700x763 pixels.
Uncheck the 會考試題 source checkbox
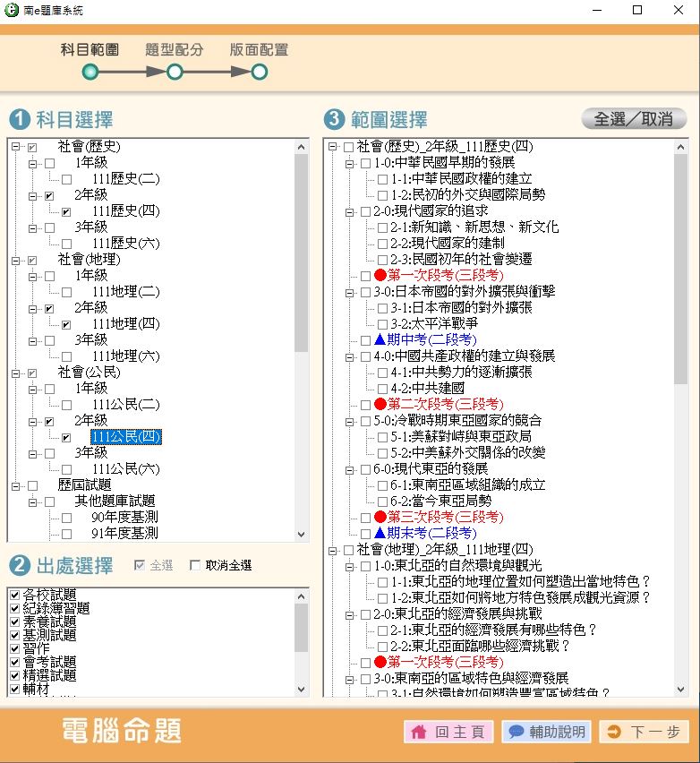tap(14, 663)
